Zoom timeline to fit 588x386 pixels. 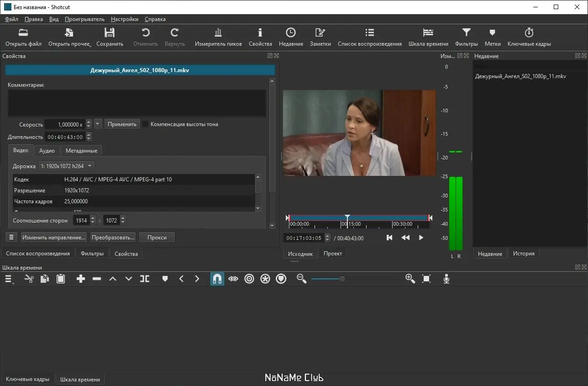pos(426,279)
